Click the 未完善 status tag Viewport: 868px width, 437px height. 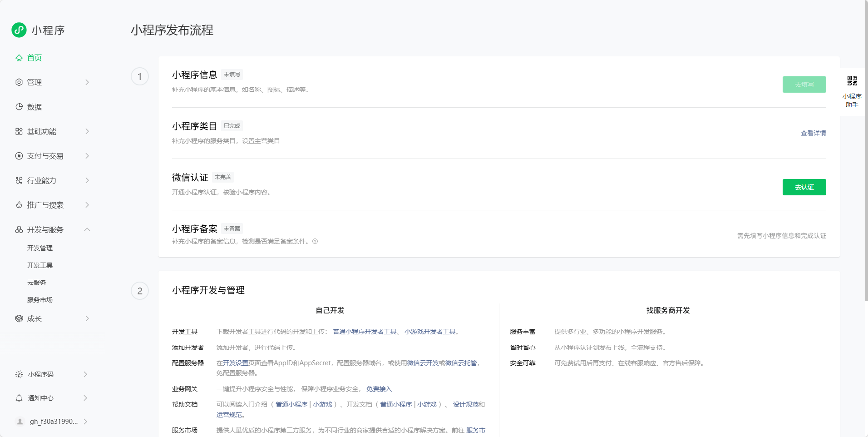point(223,177)
